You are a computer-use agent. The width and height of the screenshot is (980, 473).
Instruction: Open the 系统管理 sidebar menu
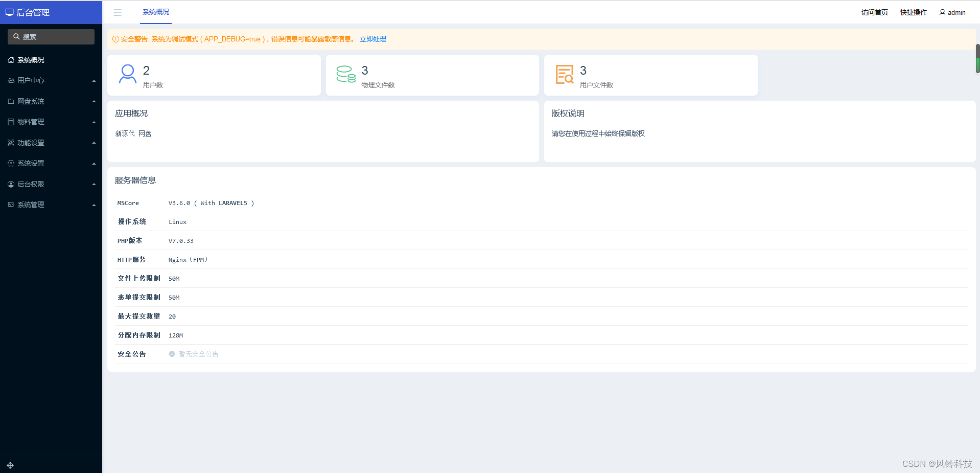click(x=51, y=205)
